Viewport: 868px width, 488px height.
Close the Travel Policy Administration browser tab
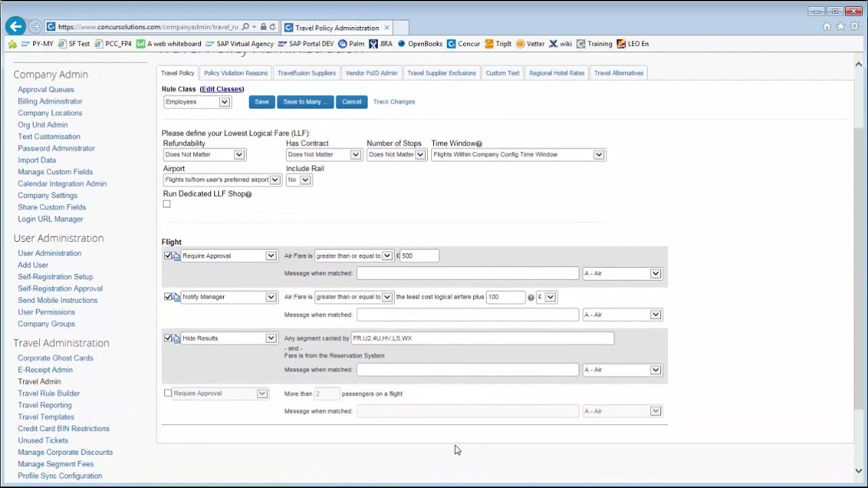point(387,28)
